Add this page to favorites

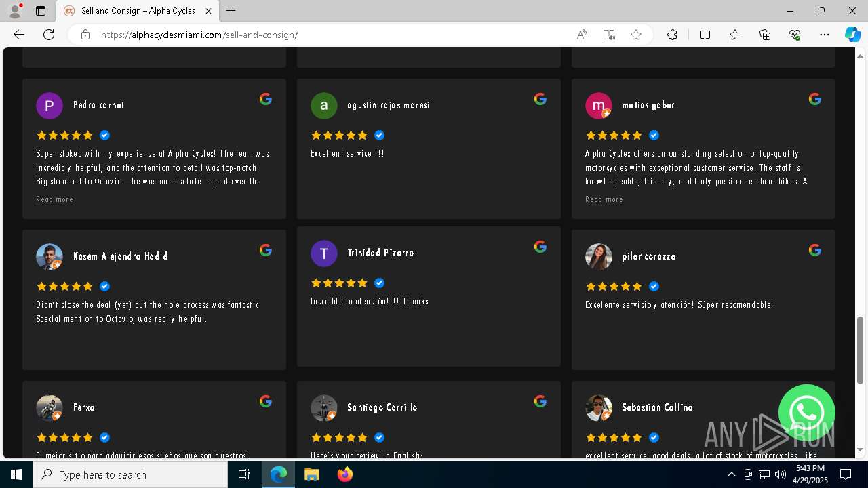(636, 35)
